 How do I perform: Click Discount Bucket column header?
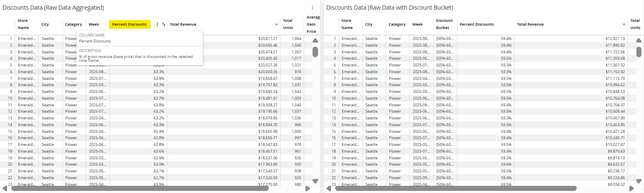tap(444, 24)
